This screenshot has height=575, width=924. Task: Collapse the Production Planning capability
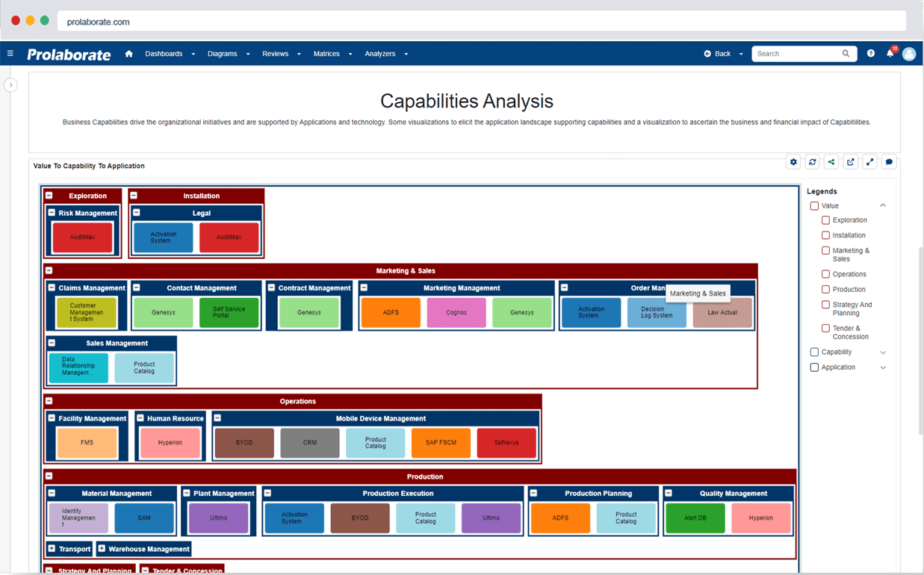[x=534, y=493]
